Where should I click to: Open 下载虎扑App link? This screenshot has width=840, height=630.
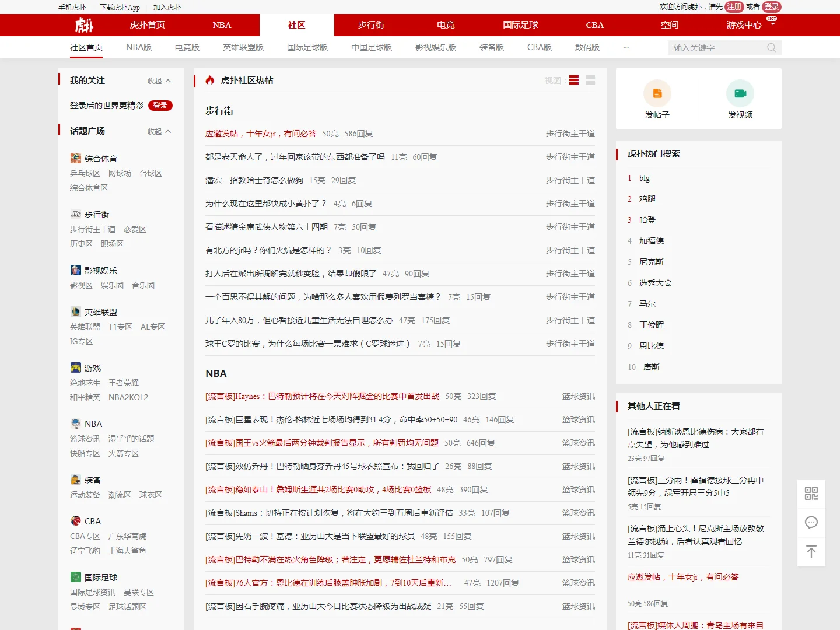[120, 8]
